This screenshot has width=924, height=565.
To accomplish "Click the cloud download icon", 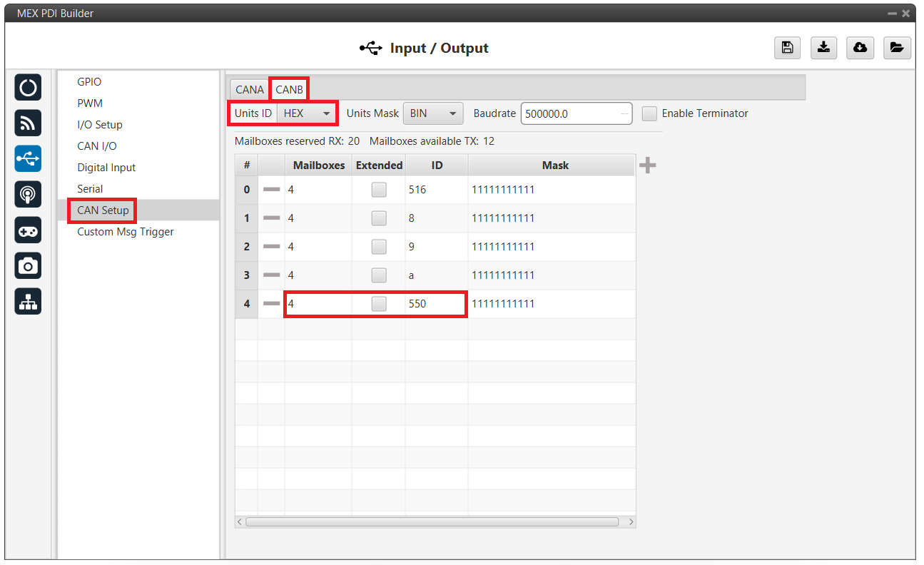I will tap(860, 48).
